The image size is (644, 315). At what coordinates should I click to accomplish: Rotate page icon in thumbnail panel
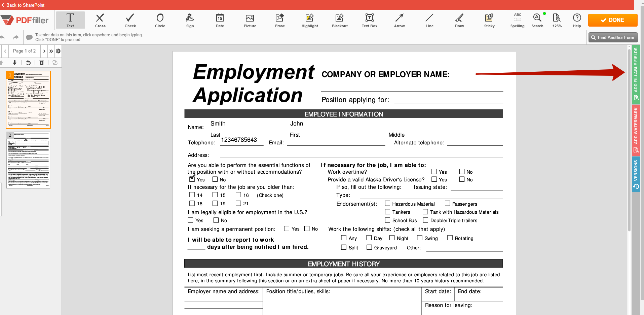(28, 63)
